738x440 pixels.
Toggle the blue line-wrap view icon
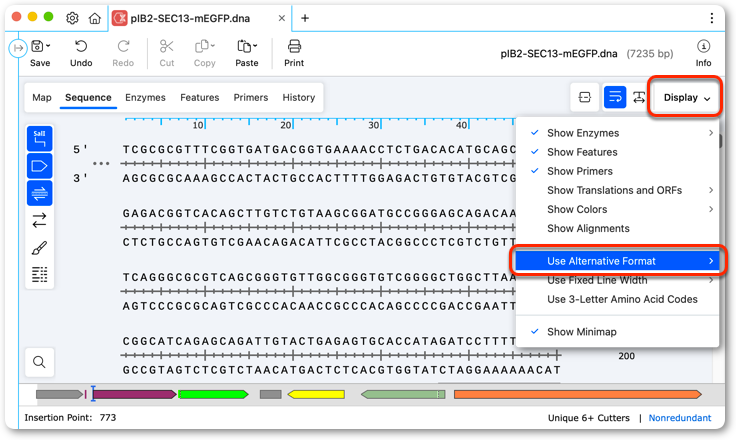pyautogui.click(x=615, y=97)
